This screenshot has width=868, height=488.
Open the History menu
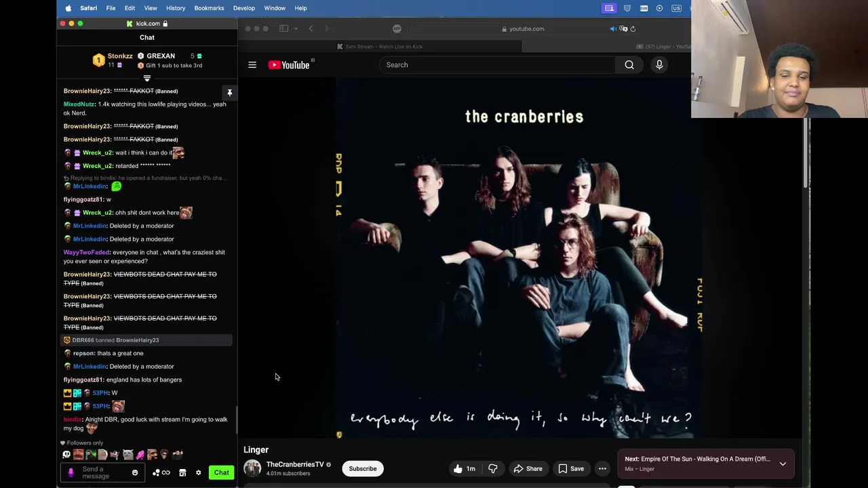(176, 8)
